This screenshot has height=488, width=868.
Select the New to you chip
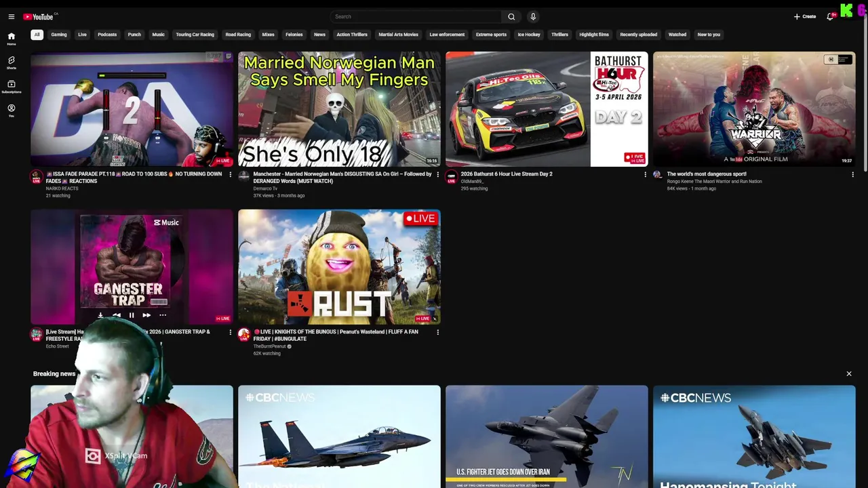tap(709, 35)
